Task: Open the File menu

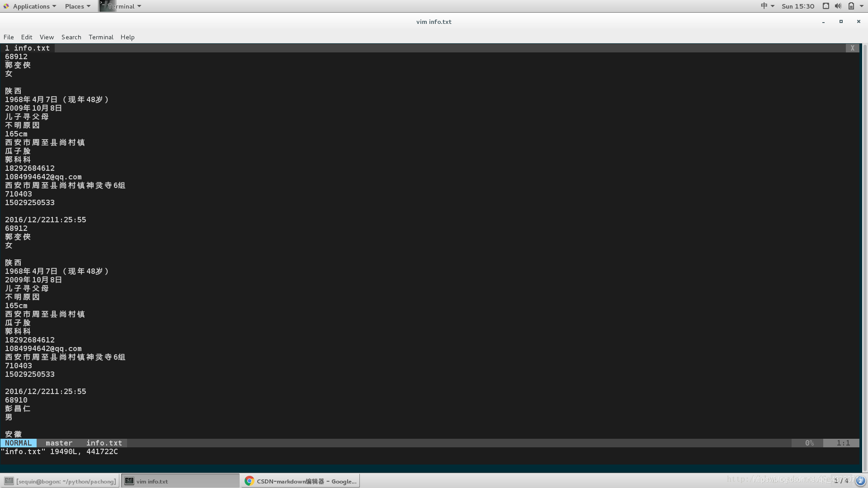Action: click(9, 37)
